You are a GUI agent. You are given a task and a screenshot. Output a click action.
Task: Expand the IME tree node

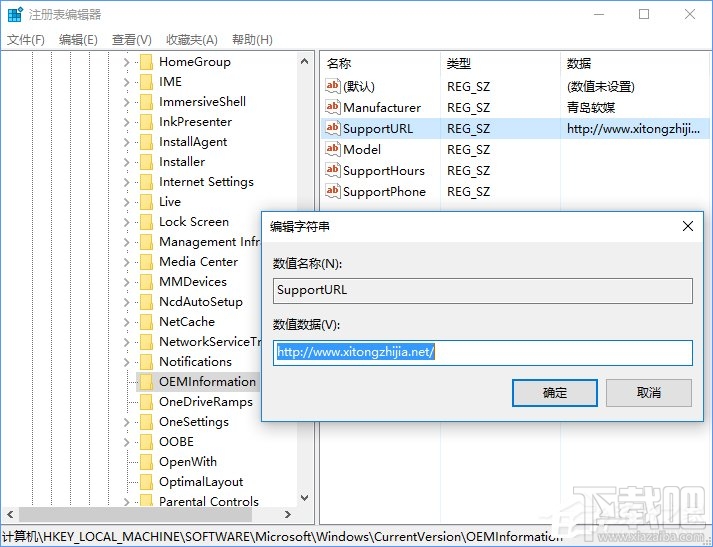tap(127, 82)
